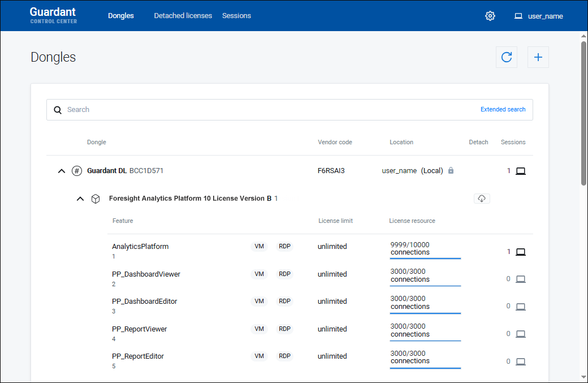This screenshot has width=588, height=383.
Task: Click the refresh dongles list icon
Action: pos(507,57)
